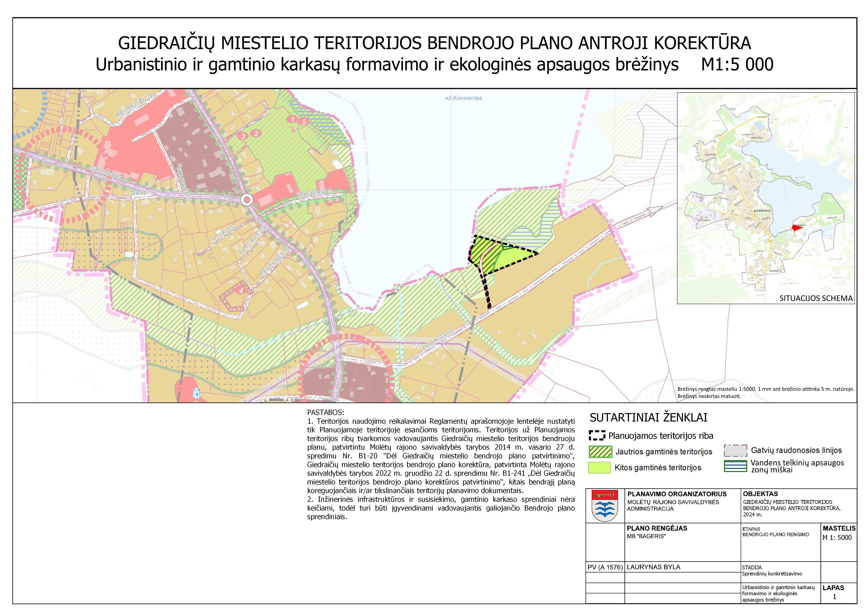Select the numbered marker 3 on the map
Image resolution: width=868 pixels, height=614 pixels.
coord(243,136)
